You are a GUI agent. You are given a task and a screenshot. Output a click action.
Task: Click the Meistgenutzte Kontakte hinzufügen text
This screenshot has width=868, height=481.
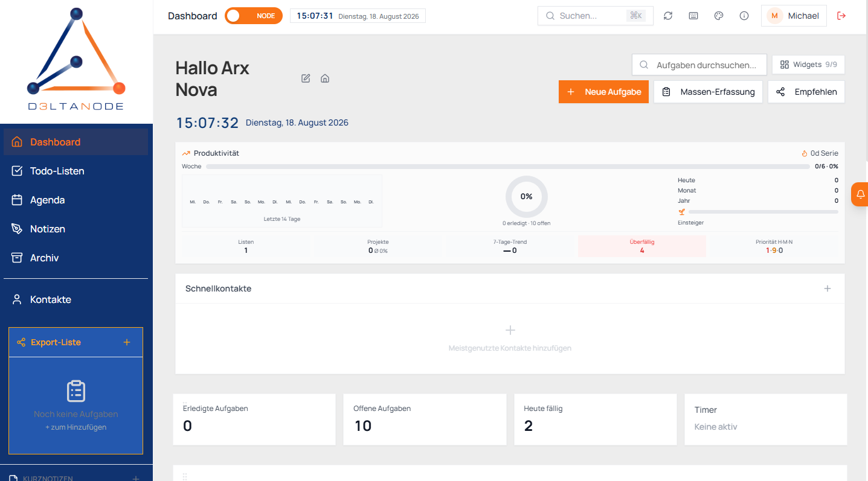(510, 348)
